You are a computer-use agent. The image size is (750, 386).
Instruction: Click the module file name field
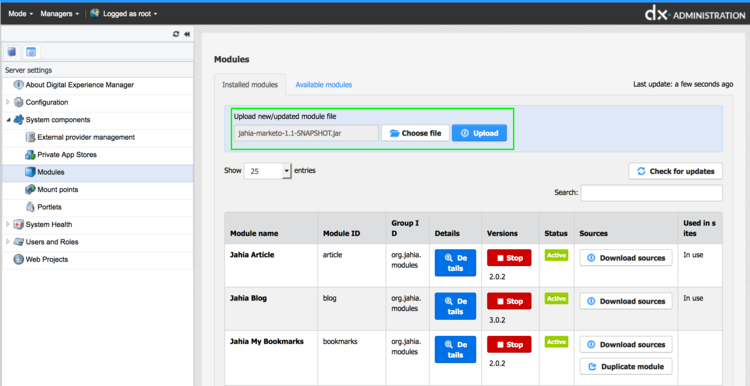(x=306, y=133)
